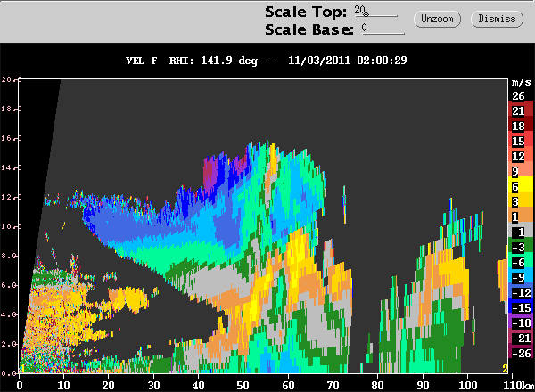This screenshot has height=392, width=535.
Task: Click the 50 km range axis label
Action: (x=243, y=386)
